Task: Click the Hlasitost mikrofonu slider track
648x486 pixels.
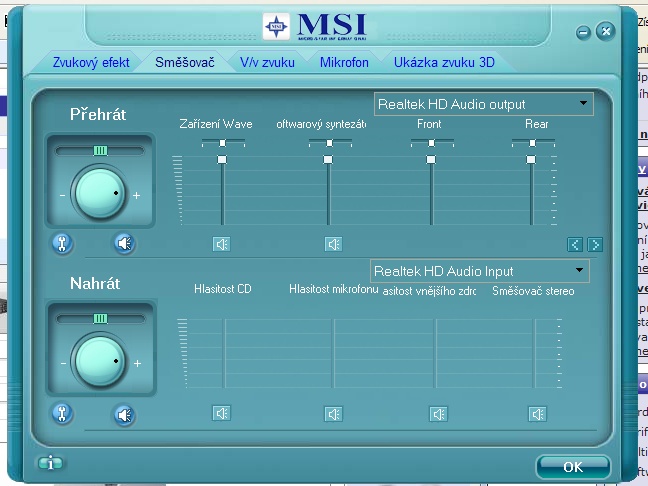Action: pos(334,353)
